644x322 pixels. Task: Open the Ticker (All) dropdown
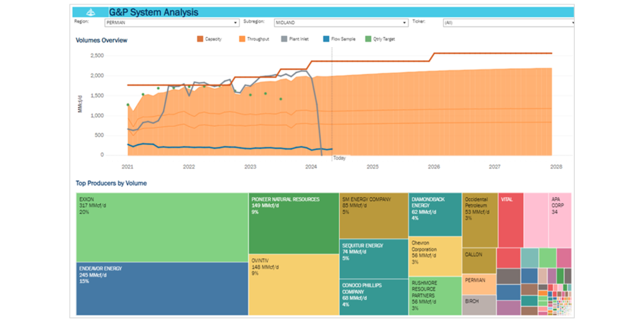point(509,22)
